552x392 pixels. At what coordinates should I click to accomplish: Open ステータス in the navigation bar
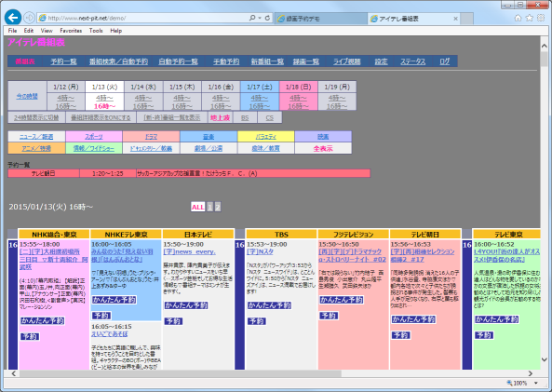click(413, 61)
